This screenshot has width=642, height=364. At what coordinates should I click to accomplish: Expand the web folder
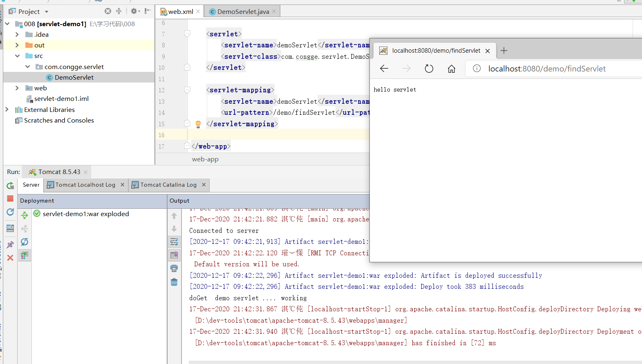[x=17, y=88]
